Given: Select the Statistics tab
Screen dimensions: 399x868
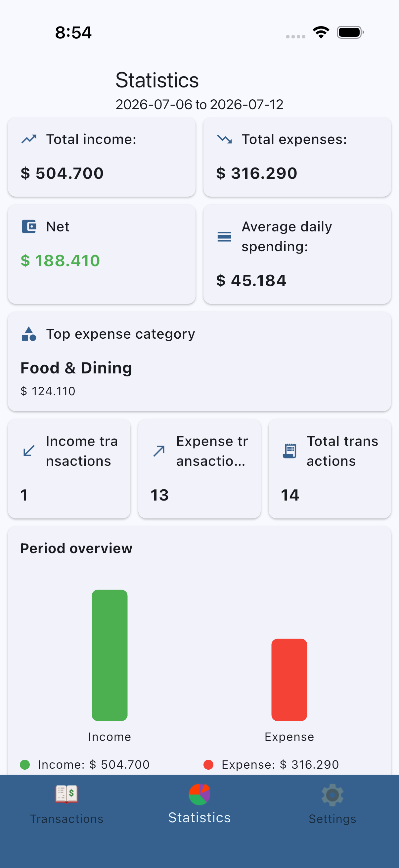Looking at the screenshot, I should pos(199,804).
